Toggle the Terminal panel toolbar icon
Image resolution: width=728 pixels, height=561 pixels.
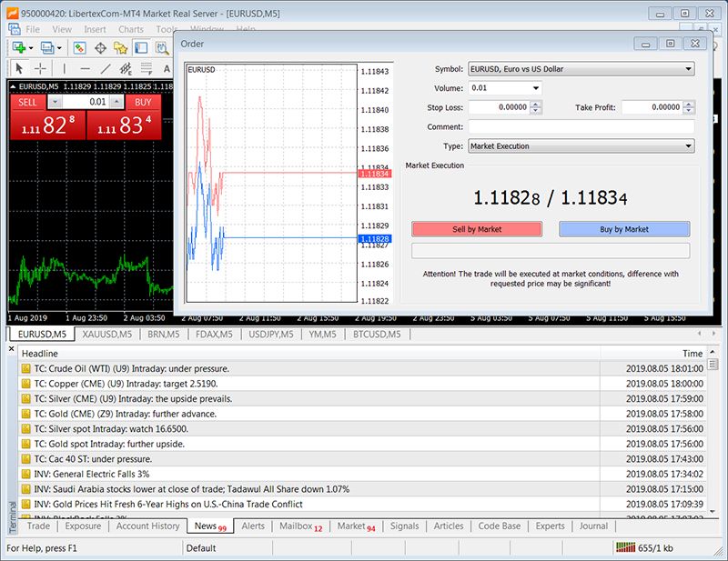click(141, 48)
